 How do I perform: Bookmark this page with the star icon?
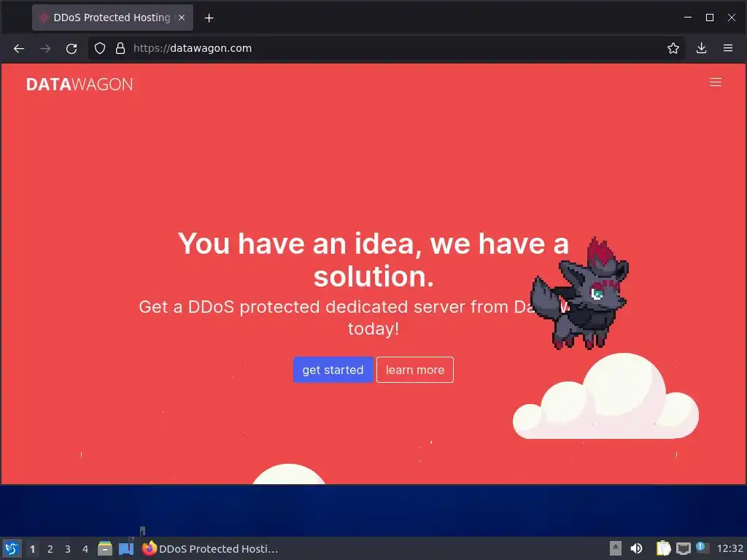(673, 48)
